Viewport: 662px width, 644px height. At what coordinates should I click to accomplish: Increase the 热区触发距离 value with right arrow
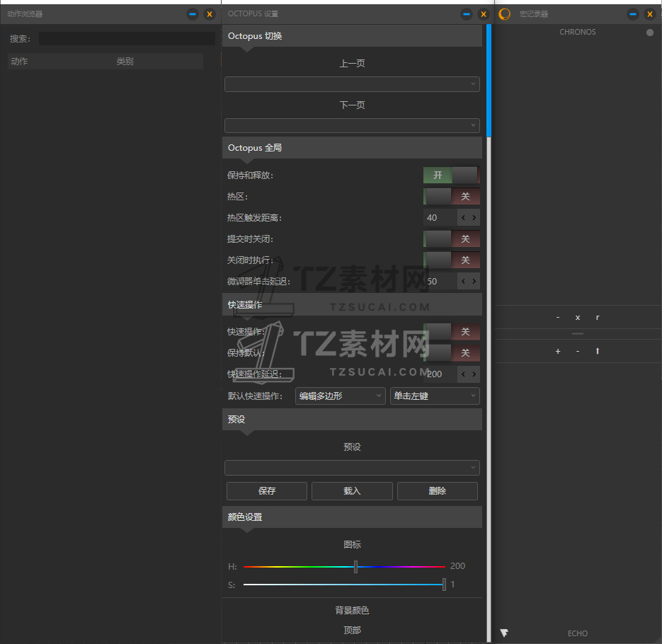pos(474,218)
